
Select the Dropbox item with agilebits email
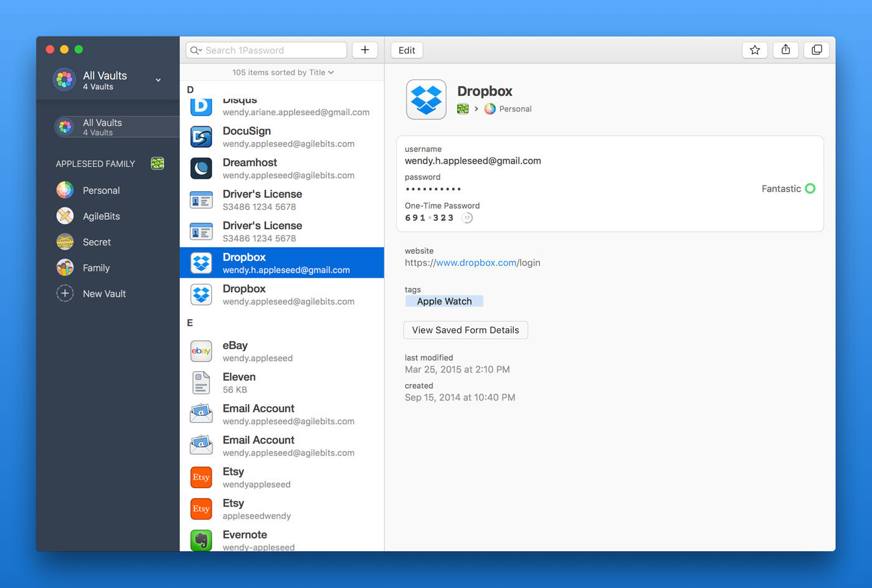[x=282, y=295]
